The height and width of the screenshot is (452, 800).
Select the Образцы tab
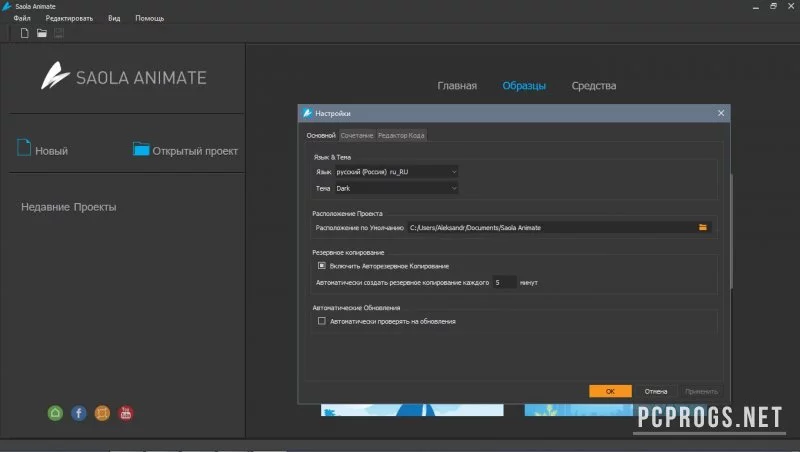point(524,86)
